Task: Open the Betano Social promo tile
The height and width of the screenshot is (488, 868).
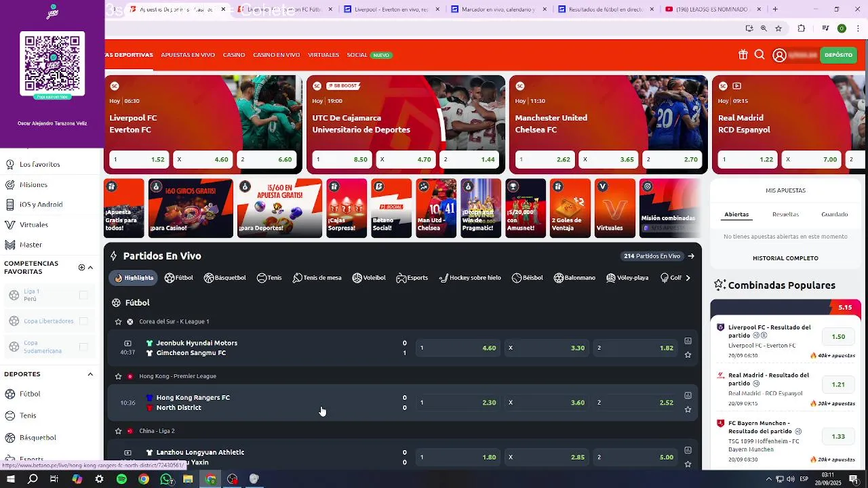Action: click(x=391, y=208)
